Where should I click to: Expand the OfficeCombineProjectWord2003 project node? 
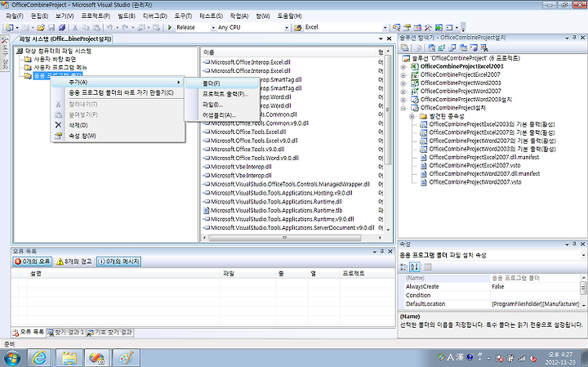point(403,83)
